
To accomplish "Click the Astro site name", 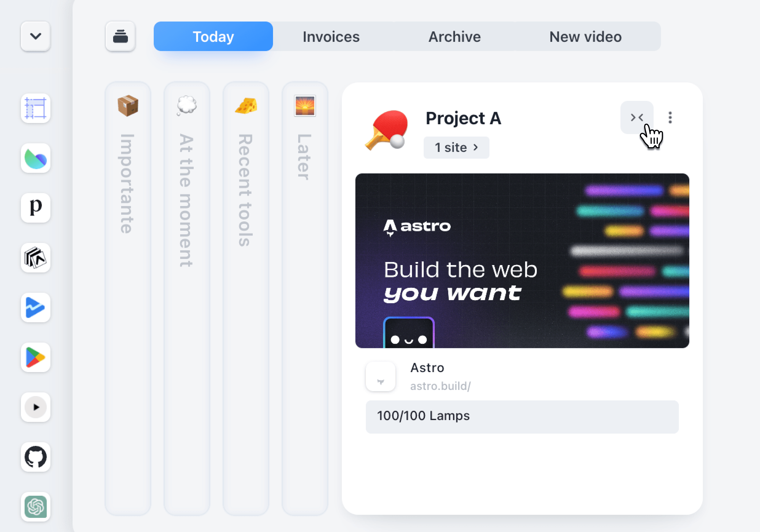I will (427, 367).
